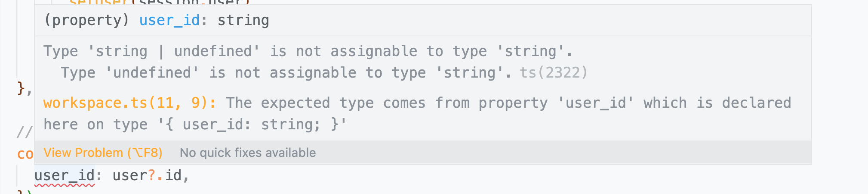This screenshot has width=868, height=194.
Task: Click the // comment start in editor
Action: click(25, 131)
